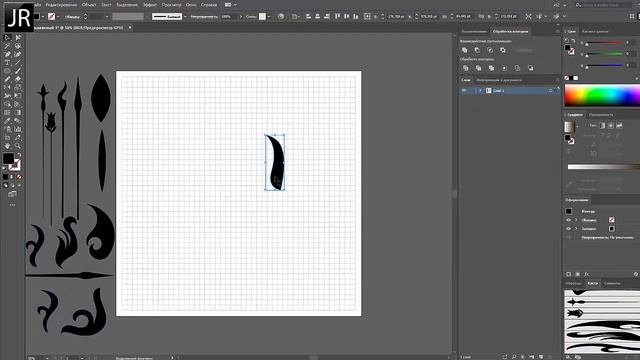Image resolution: width=640 pixels, height=360 pixels.
Task: Add new effect (fx) in Appearance panel
Action: tap(587, 274)
